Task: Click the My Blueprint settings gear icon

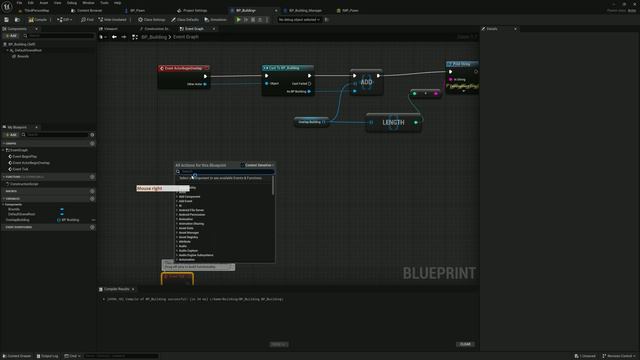Action: [x=92, y=135]
